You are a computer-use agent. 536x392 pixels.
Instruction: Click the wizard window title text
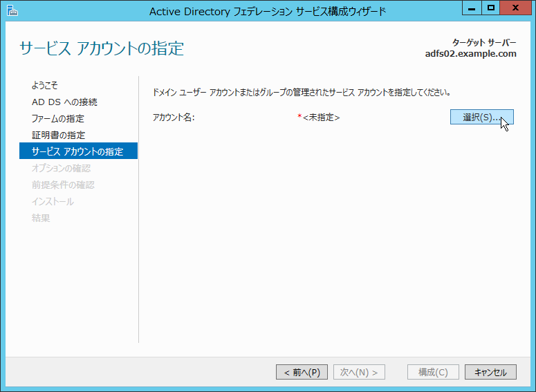coord(268,11)
